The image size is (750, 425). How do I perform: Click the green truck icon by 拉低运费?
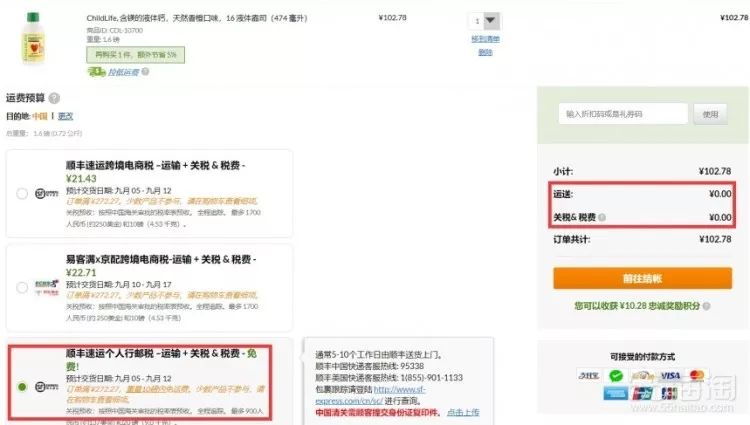pos(96,72)
